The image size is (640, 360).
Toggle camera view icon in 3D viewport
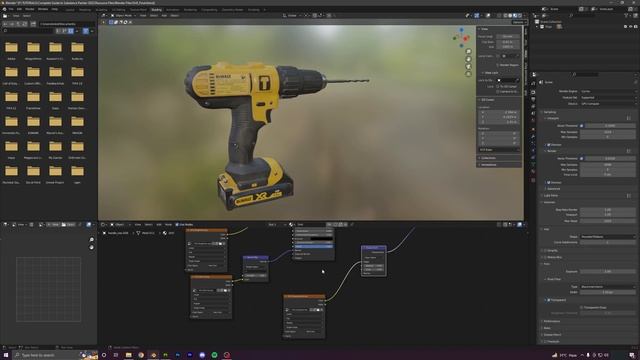(469, 66)
